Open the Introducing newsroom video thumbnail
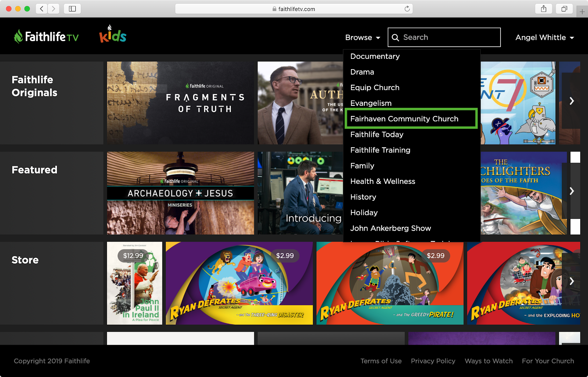The image size is (588, 377). pyautogui.click(x=300, y=193)
